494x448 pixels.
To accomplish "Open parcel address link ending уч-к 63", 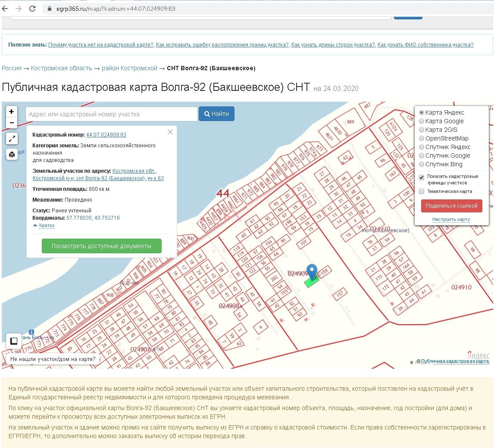I will click(x=98, y=174).
